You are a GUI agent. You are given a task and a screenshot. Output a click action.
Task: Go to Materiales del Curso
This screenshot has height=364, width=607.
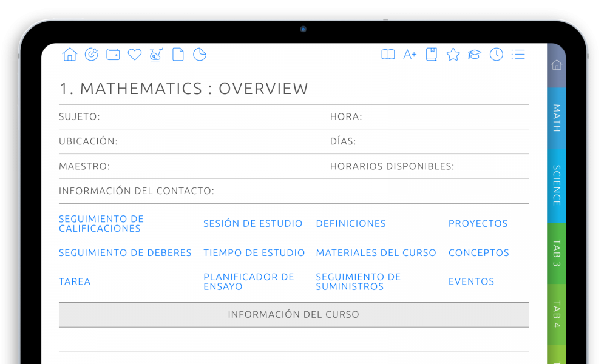376,252
